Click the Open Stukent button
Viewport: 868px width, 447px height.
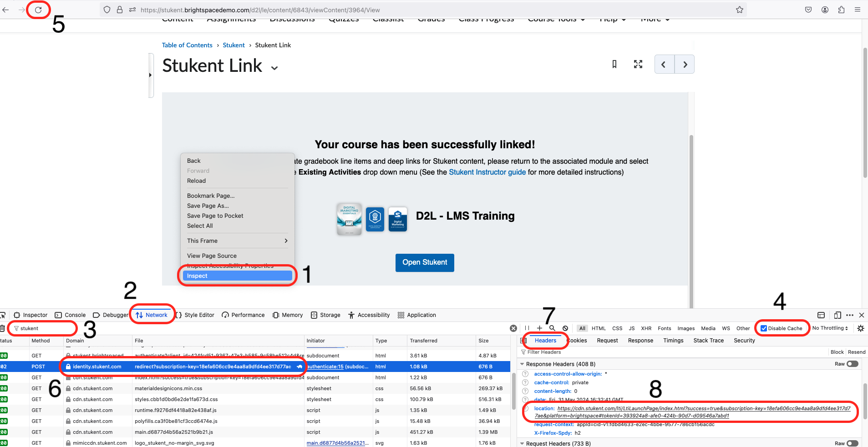(425, 262)
